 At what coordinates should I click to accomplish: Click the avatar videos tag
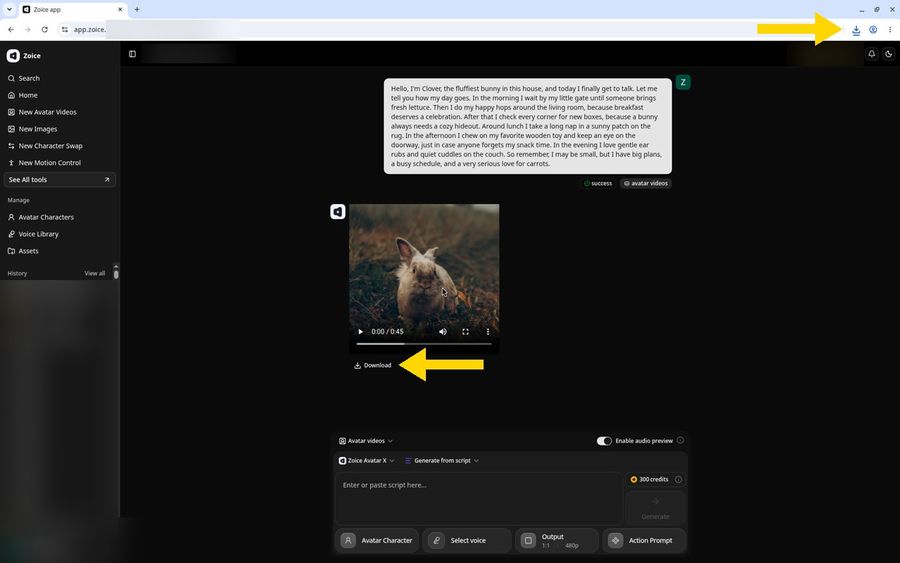click(x=646, y=184)
